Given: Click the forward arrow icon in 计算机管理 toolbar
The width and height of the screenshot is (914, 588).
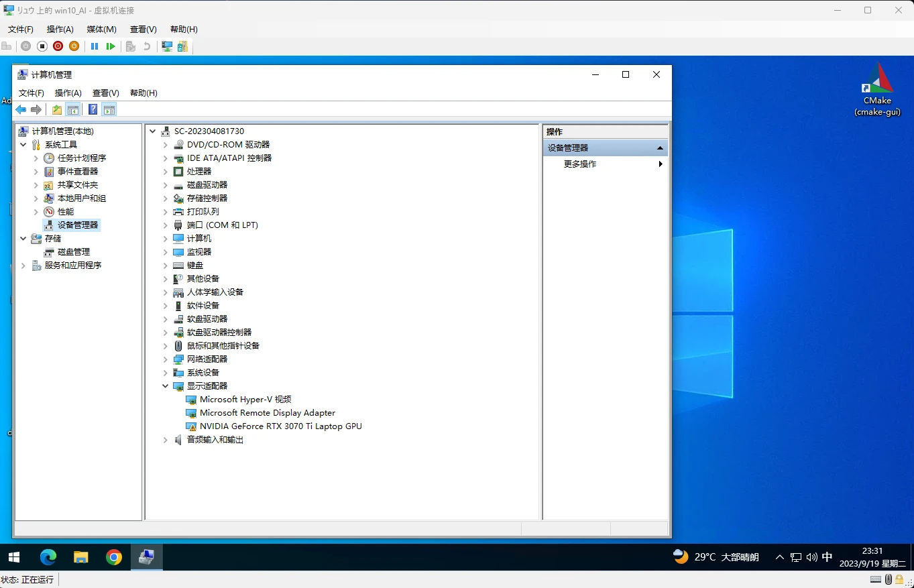Looking at the screenshot, I should coord(36,110).
